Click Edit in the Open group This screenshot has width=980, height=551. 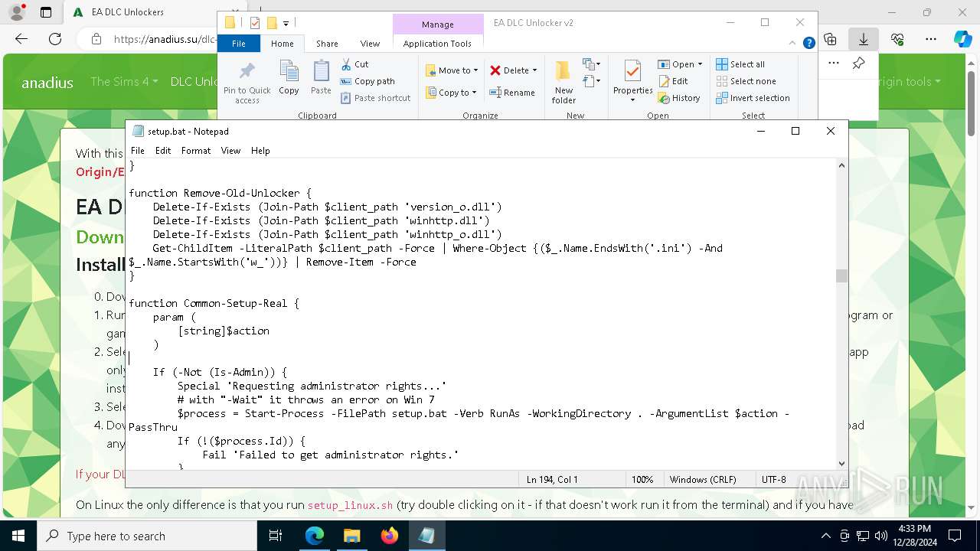click(673, 81)
